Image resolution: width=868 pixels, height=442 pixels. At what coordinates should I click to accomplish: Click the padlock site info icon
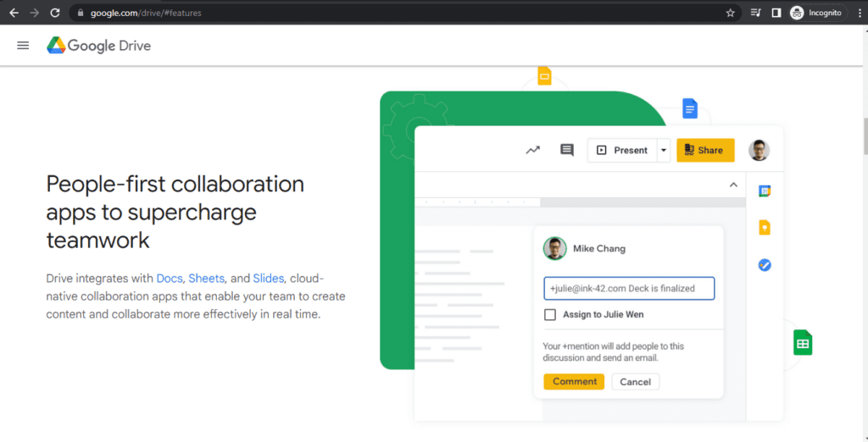[x=81, y=13]
